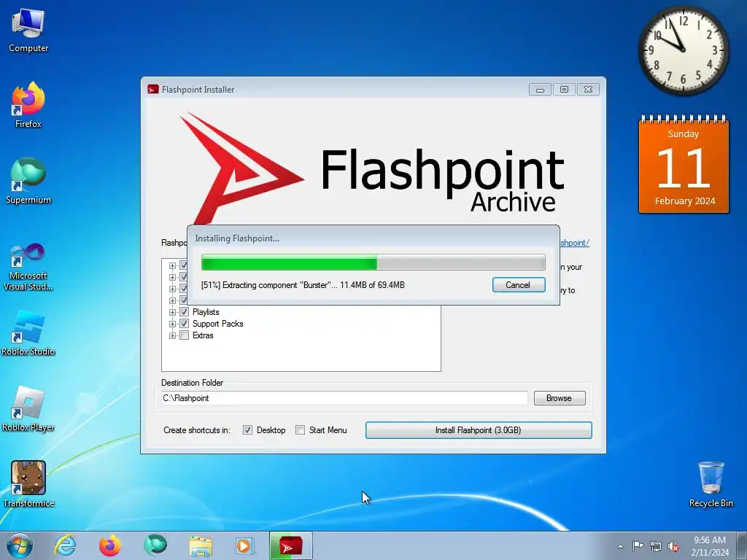Select the Support Packs component label
Screen dimensions: 747x560
click(217, 324)
